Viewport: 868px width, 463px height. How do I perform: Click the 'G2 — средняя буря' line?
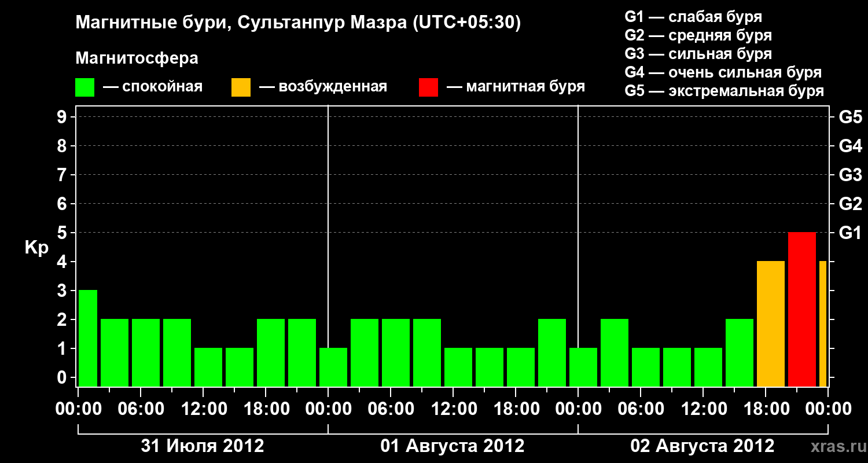tap(698, 35)
